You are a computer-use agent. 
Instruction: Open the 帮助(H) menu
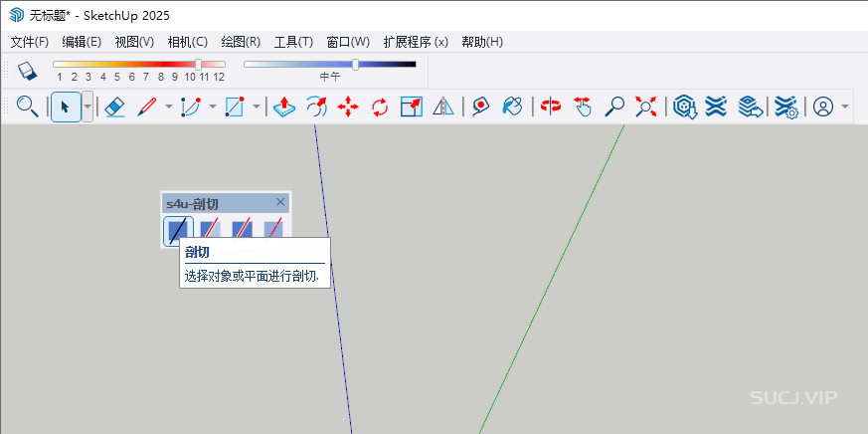coord(482,42)
